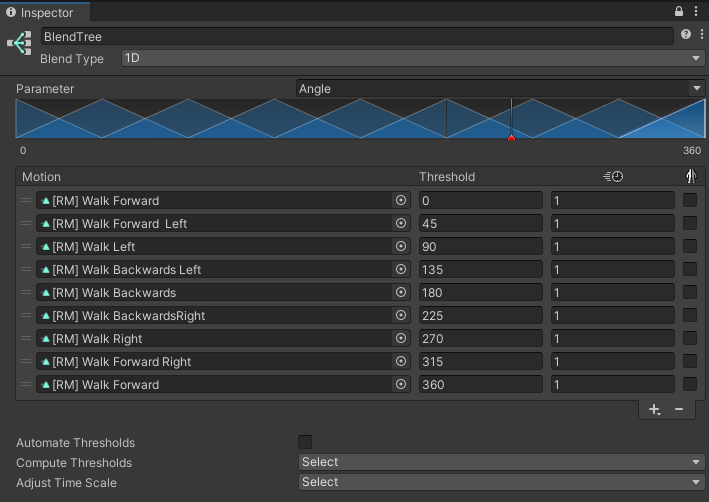The height and width of the screenshot is (502, 709).
Task: Edit time scale field of Walk Left row
Action: (x=613, y=246)
